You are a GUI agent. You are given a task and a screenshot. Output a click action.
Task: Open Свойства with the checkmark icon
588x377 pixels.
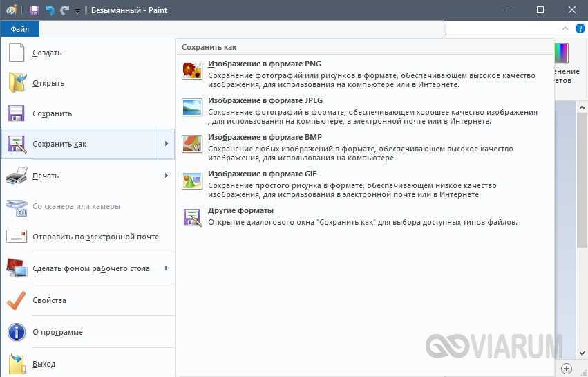pos(17,300)
